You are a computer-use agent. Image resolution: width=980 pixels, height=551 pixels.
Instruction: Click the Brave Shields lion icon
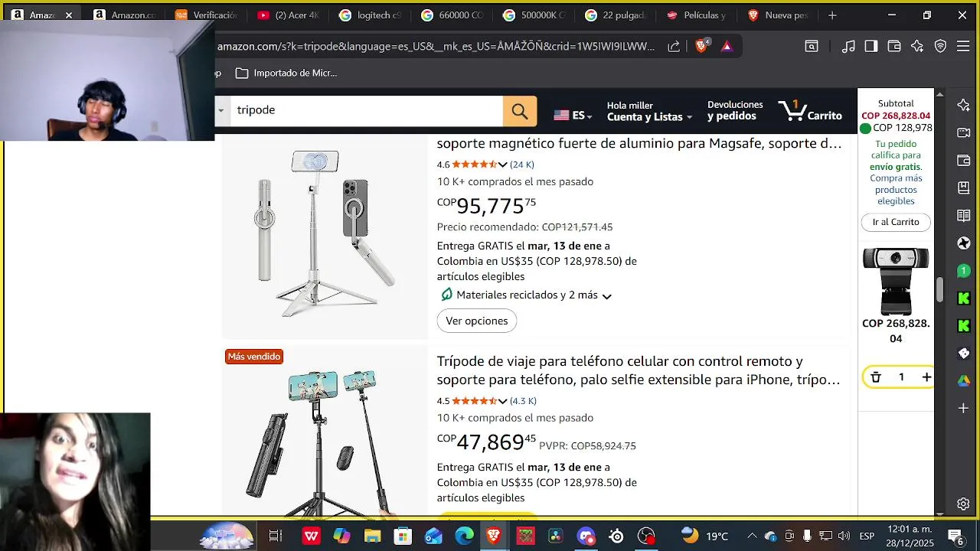pos(701,46)
